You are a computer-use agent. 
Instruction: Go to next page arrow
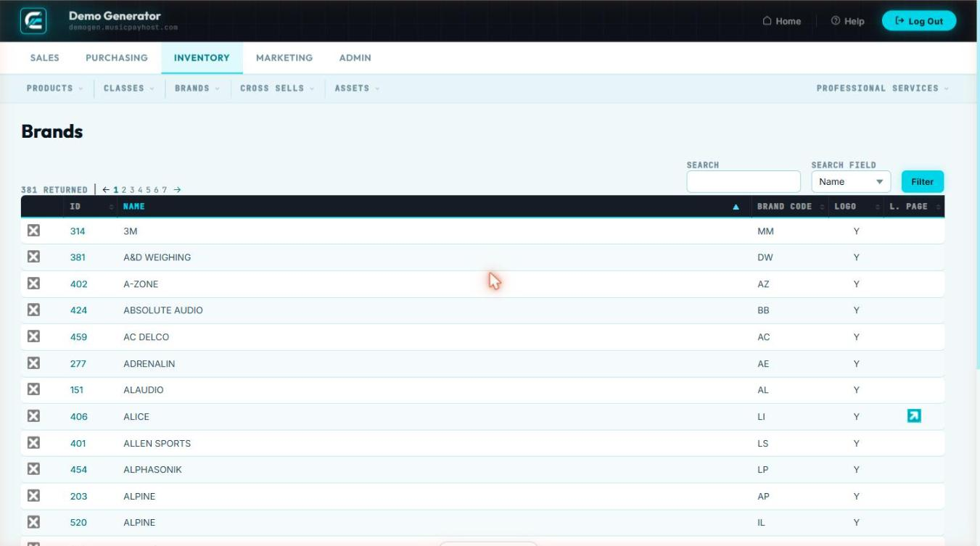click(x=177, y=190)
